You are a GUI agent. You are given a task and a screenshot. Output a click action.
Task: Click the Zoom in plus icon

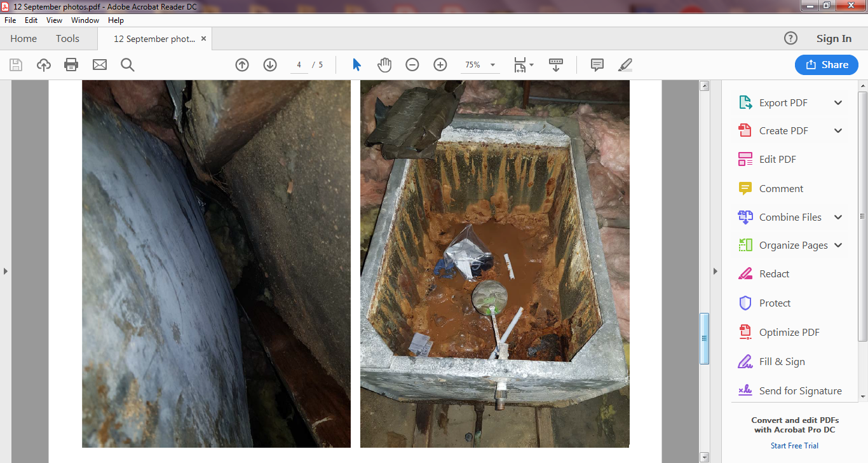tap(440, 65)
